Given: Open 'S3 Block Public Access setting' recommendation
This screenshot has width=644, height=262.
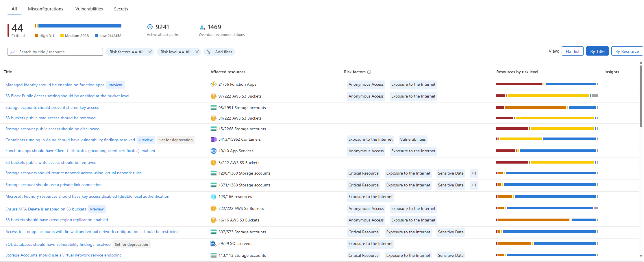Looking at the screenshot, I should coord(67,96).
